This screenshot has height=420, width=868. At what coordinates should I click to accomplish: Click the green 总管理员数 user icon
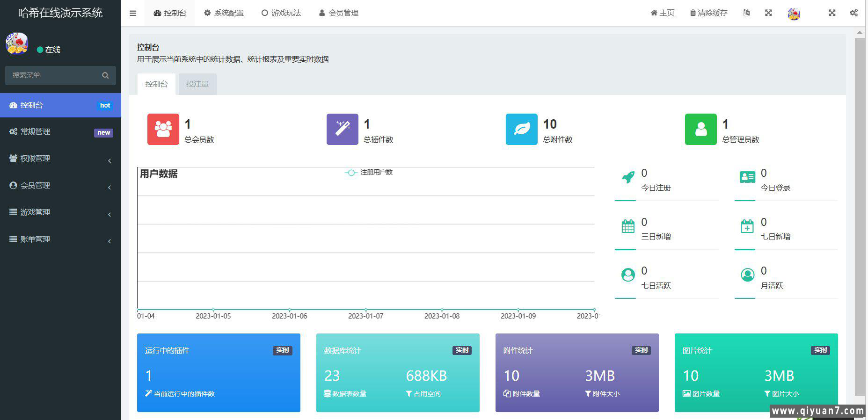click(x=700, y=129)
